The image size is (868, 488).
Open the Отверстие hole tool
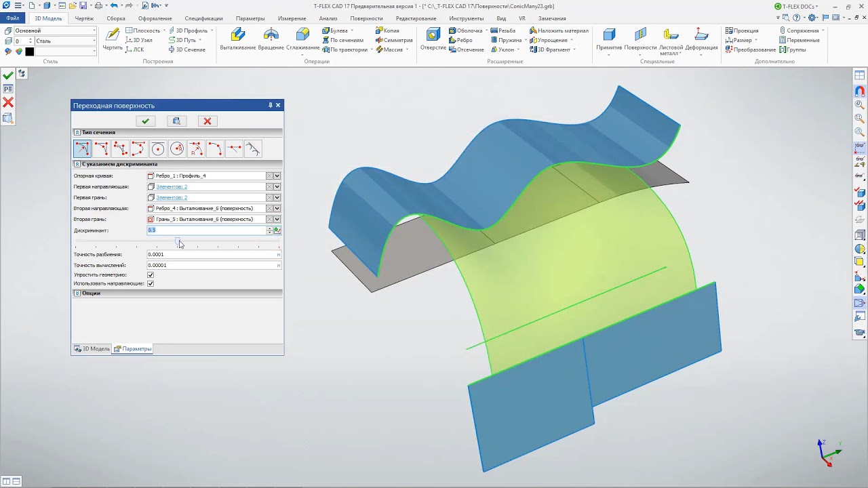(x=433, y=39)
